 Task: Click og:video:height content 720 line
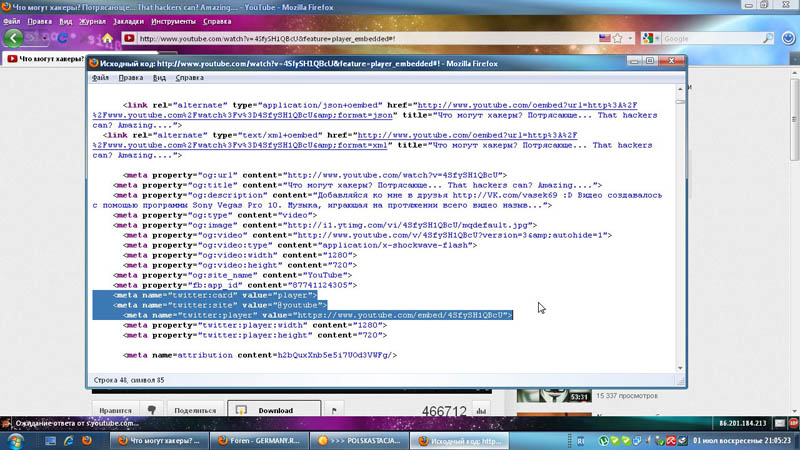(x=240, y=265)
